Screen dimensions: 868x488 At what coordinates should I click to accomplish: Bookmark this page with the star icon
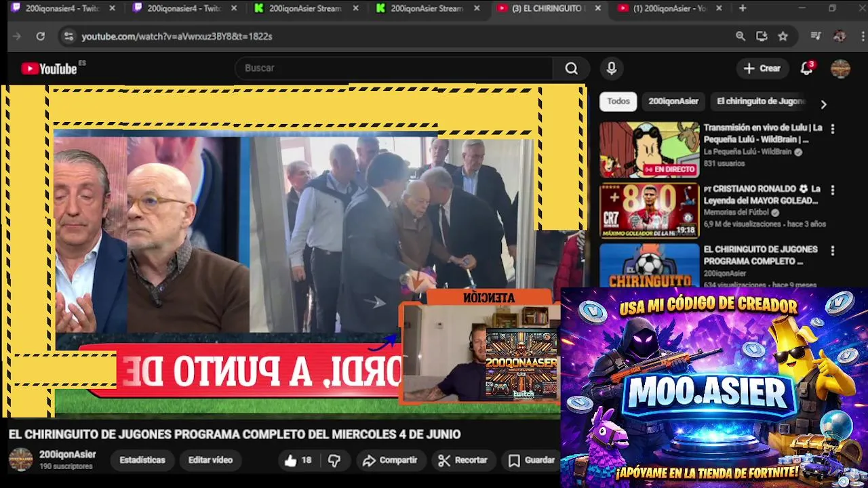click(x=783, y=37)
